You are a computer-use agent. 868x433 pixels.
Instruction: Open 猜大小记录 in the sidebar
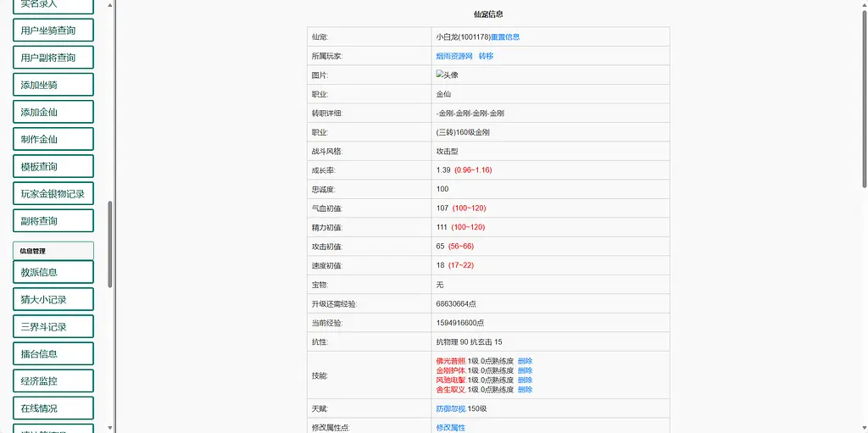point(53,299)
